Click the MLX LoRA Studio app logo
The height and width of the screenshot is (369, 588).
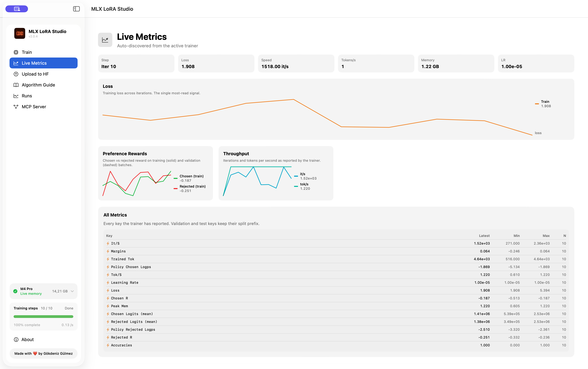[20, 33]
